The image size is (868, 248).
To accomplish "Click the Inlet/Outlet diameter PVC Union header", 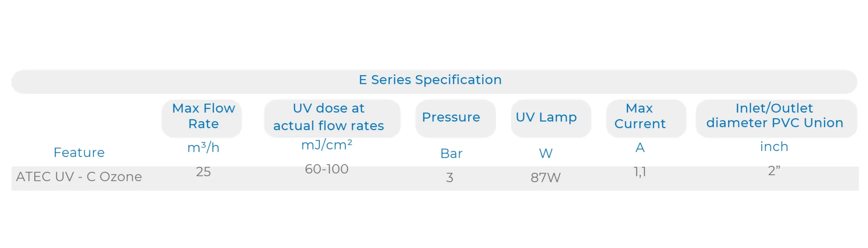I will [774, 116].
